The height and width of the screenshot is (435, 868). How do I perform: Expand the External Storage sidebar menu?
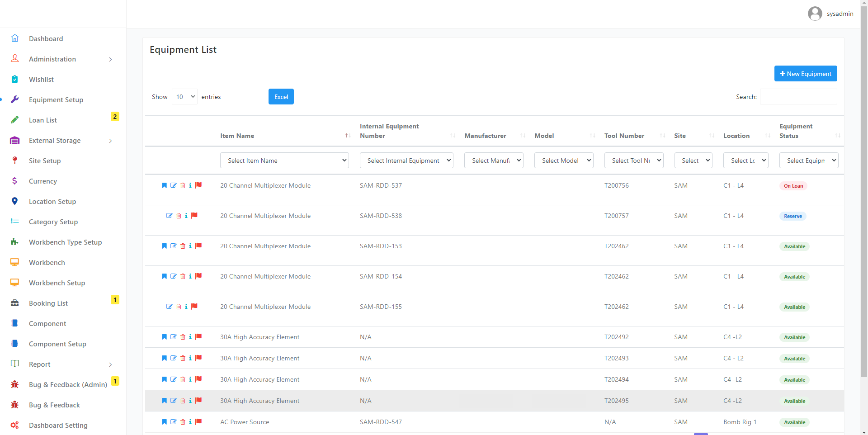tap(63, 141)
